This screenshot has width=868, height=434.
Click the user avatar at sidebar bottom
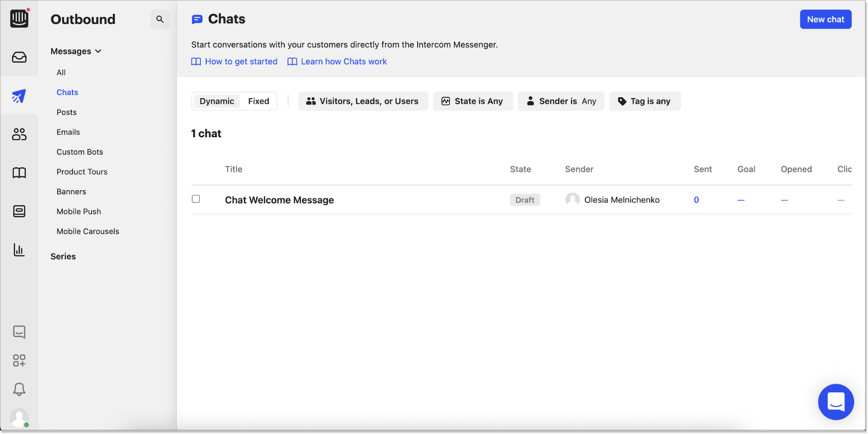point(19,418)
